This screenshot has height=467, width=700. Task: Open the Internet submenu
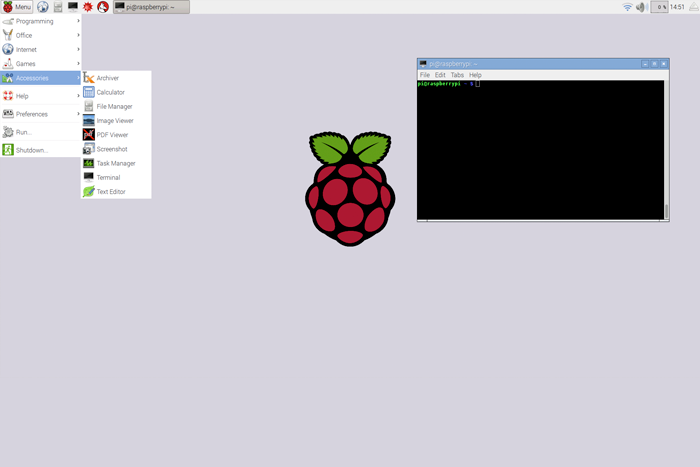click(x=41, y=50)
